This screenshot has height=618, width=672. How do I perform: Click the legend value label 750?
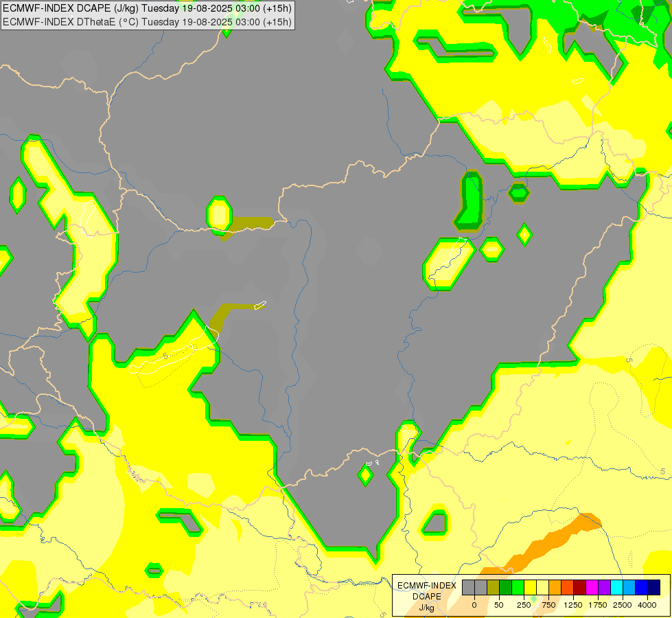[x=548, y=605]
